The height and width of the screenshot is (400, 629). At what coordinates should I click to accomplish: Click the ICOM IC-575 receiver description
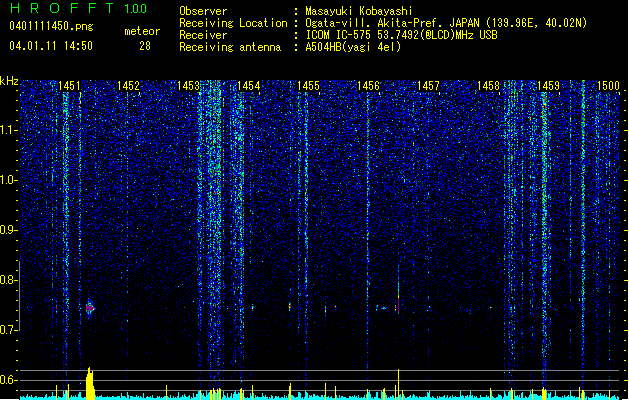(401, 35)
